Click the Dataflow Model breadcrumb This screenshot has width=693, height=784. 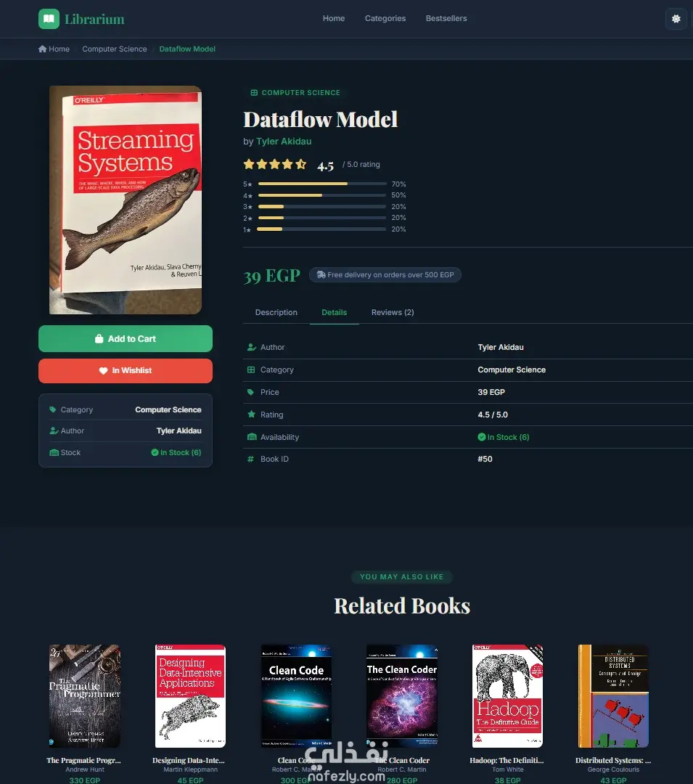pos(187,49)
